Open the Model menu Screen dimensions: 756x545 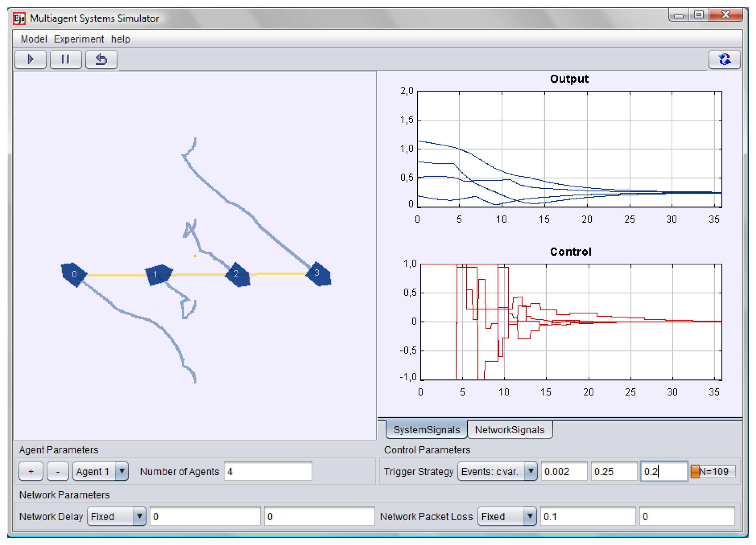33,39
